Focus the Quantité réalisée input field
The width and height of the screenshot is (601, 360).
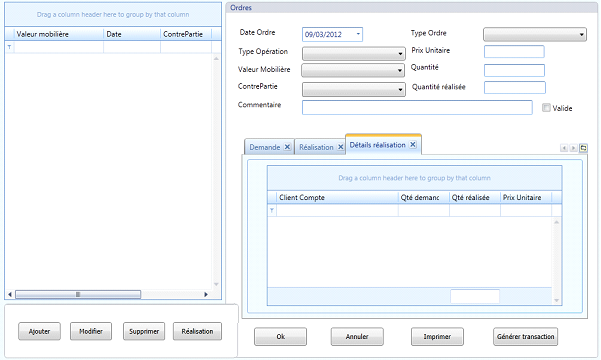pyautogui.click(x=515, y=87)
